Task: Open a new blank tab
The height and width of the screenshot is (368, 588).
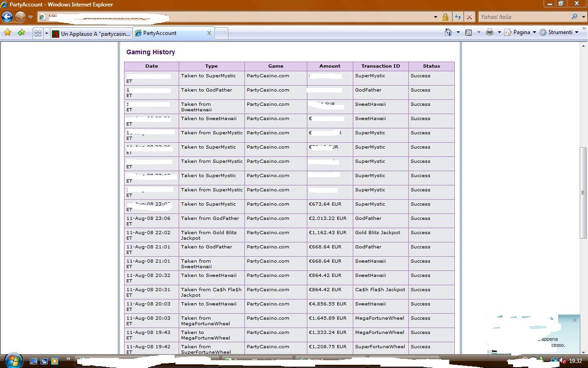Action: pos(221,34)
